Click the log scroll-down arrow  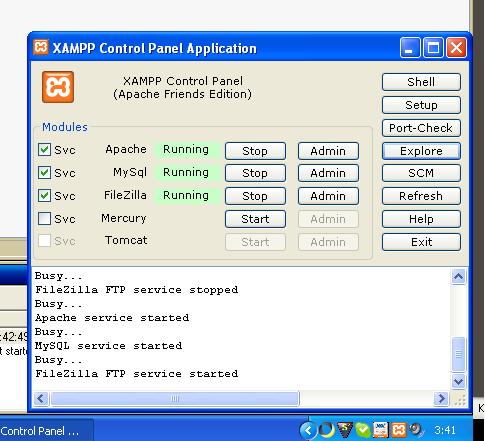click(459, 381)
